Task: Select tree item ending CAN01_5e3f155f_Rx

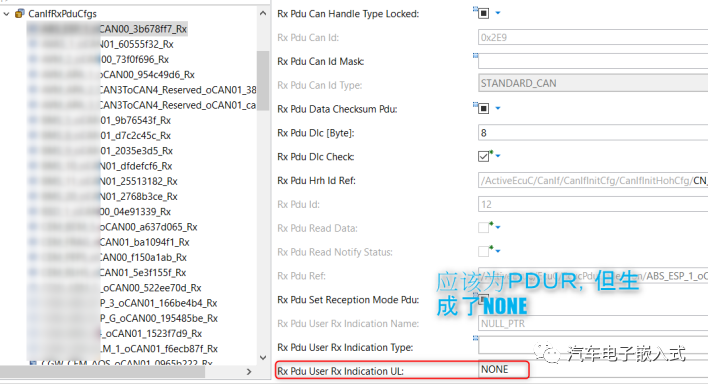Action: click(106, 273)
